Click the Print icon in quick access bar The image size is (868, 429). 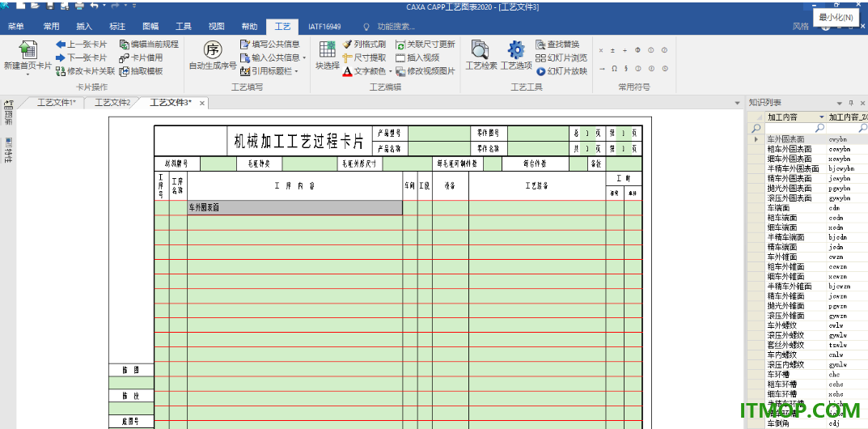(x=78, y=6)
